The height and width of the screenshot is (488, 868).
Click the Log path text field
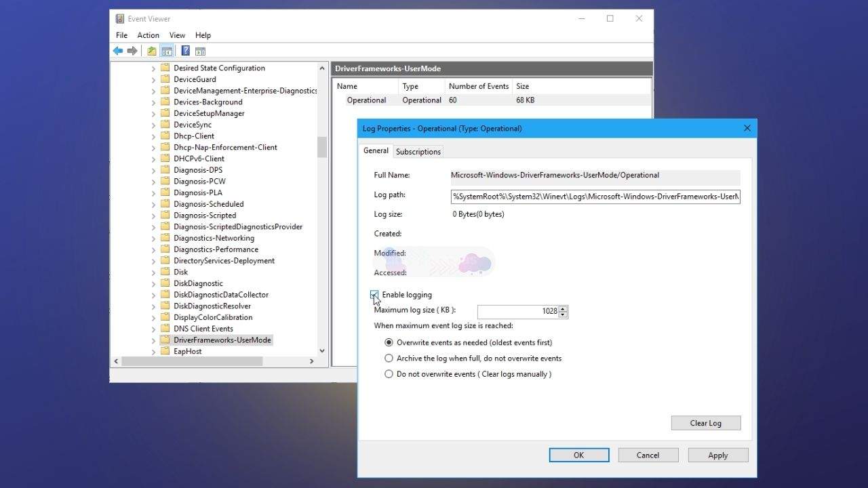pos(595,197)
